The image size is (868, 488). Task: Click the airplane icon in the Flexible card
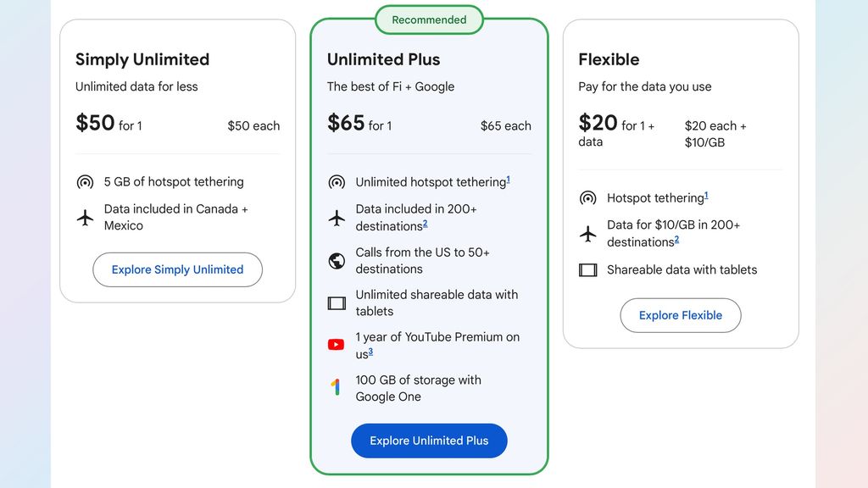pyautogui.click(x=587, y=234)
